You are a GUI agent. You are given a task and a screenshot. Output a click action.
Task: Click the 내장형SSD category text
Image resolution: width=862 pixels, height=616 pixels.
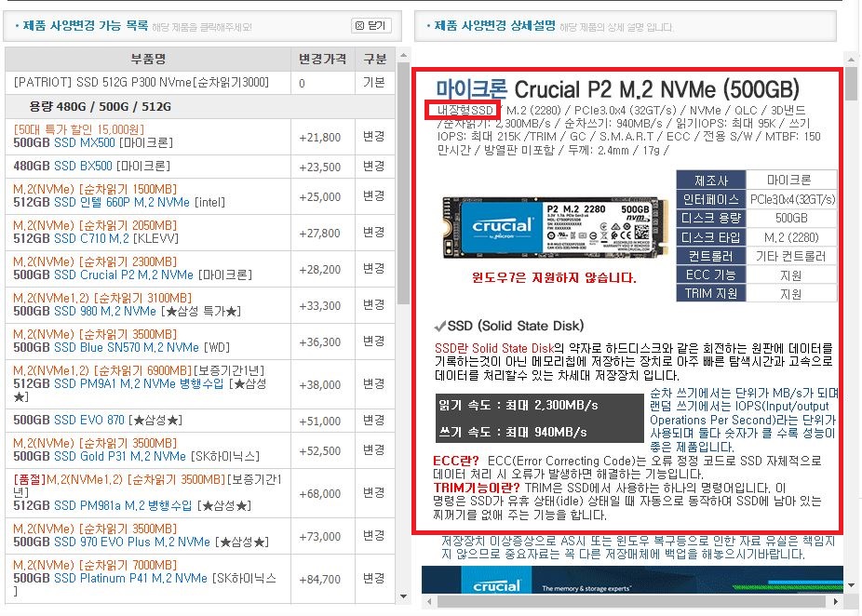[x=465, y=111]
